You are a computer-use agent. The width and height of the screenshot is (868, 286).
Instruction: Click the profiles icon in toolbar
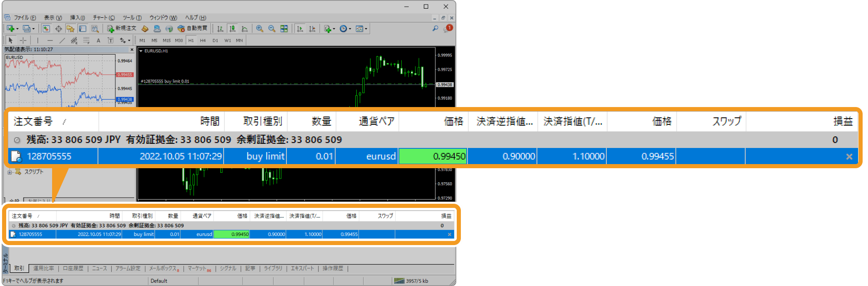(26, 29)
